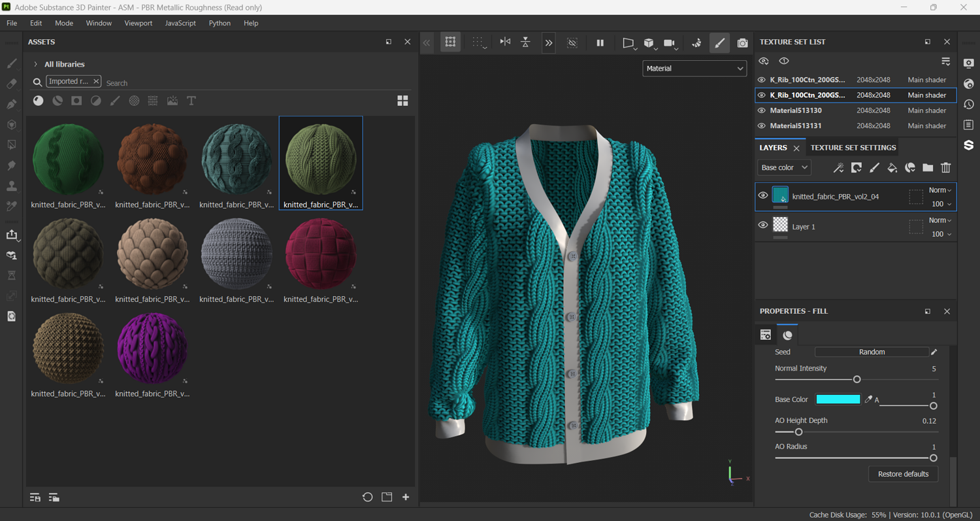Select the Eraser tool in left toolbar
This screenshot has width=980, height=521.
[12, 84]
